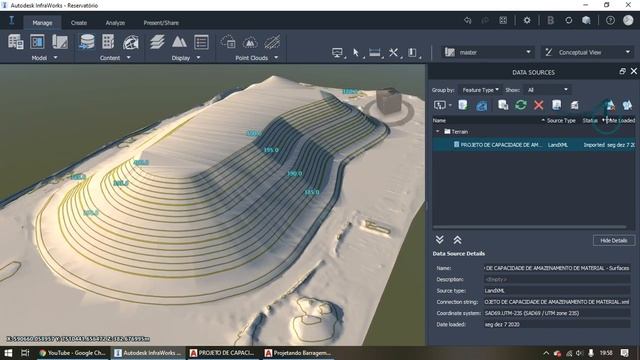Click the sync circle icon in title bar
640x360 pixels.
click(569, 20)
